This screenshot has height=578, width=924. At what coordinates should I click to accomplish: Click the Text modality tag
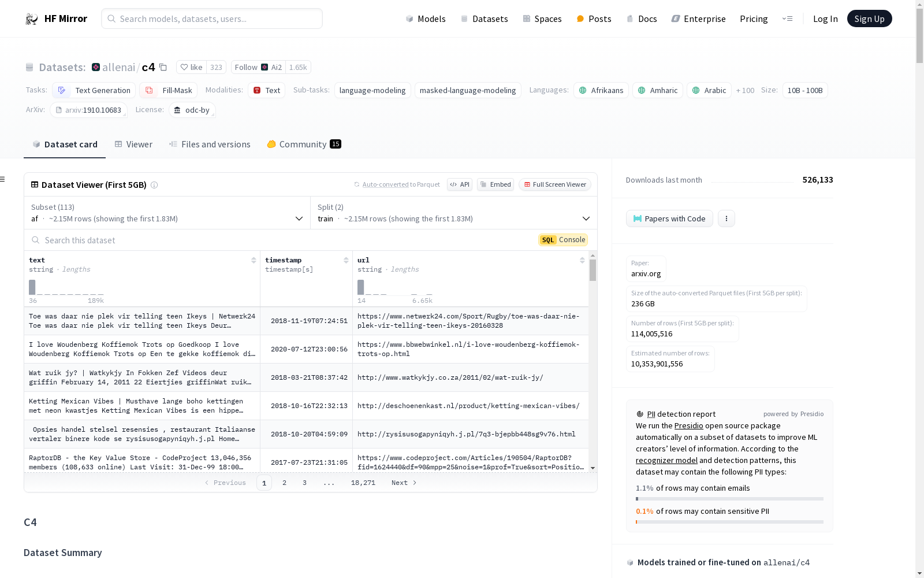tap(267, 90)
